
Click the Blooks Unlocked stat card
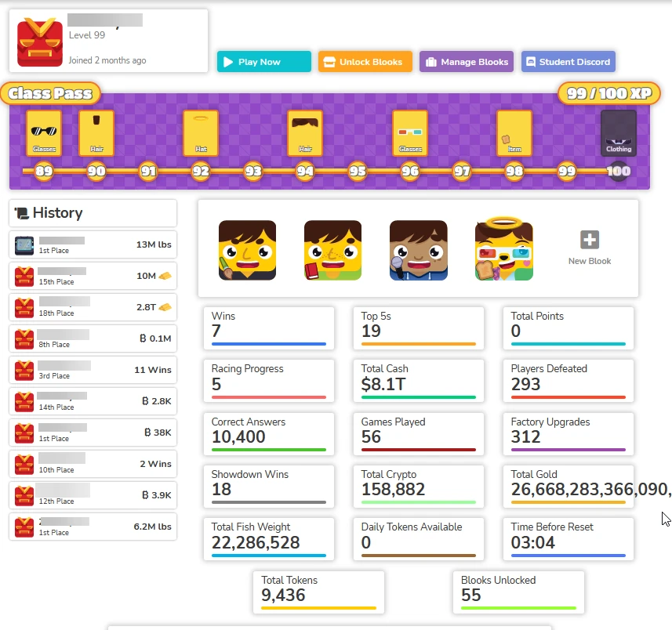coord(518,592)
